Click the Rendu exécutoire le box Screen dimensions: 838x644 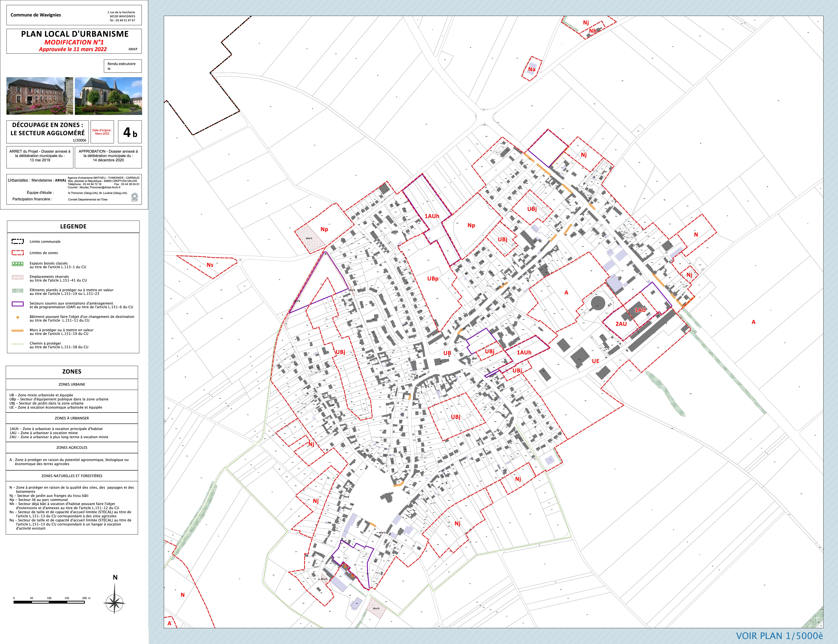coord(123,66)
